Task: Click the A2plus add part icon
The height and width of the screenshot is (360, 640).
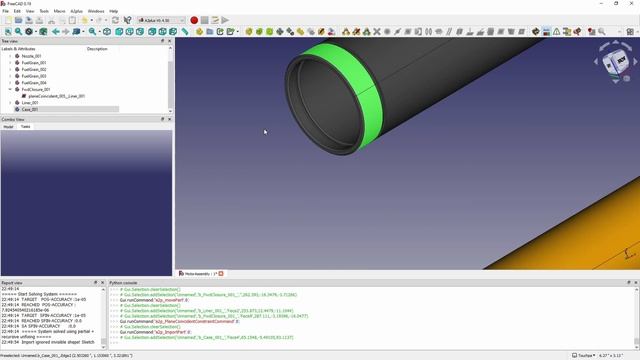Action: point(249,31)
